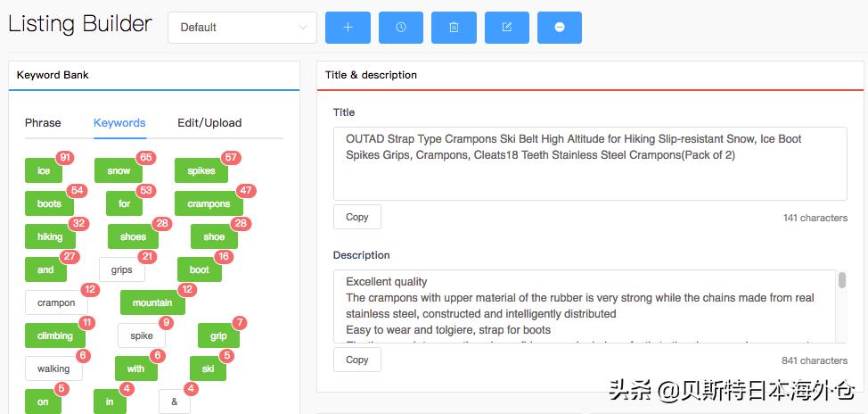Toggle the 'crampon' keyword tag
This screenshot has height=414, width=868.
click(x=56, y=303)
